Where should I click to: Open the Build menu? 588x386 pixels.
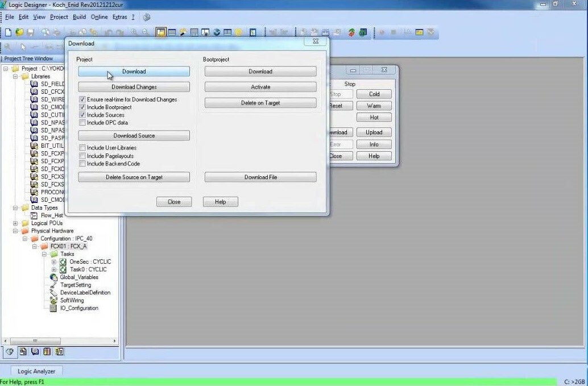coord(79,17)
